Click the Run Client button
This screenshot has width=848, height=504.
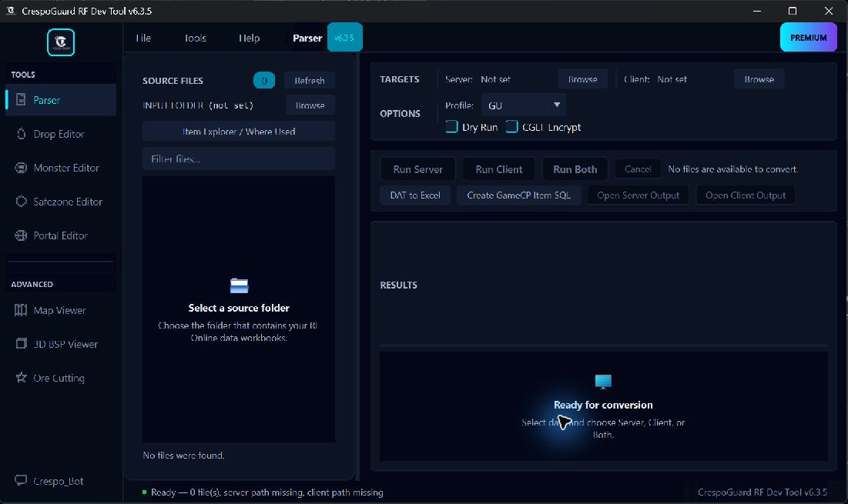pos(498,169)
